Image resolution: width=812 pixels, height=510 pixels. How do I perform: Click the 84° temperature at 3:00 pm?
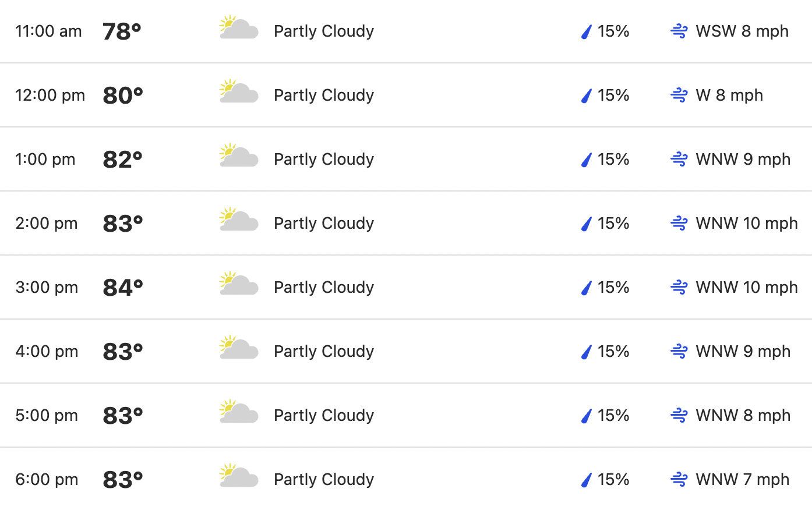click(x=123, y=288)
